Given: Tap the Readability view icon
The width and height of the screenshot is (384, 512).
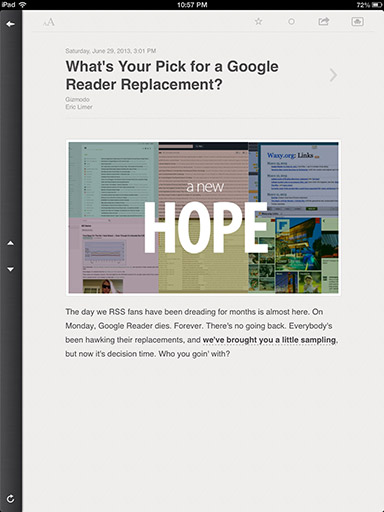Looking at the screenshot, I should (x=357, y=22).
